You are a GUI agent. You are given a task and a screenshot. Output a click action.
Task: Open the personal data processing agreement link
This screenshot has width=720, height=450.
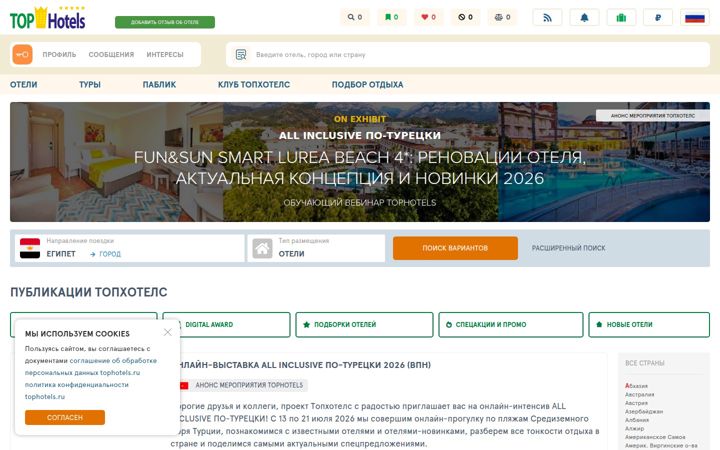tap(90, 366)
